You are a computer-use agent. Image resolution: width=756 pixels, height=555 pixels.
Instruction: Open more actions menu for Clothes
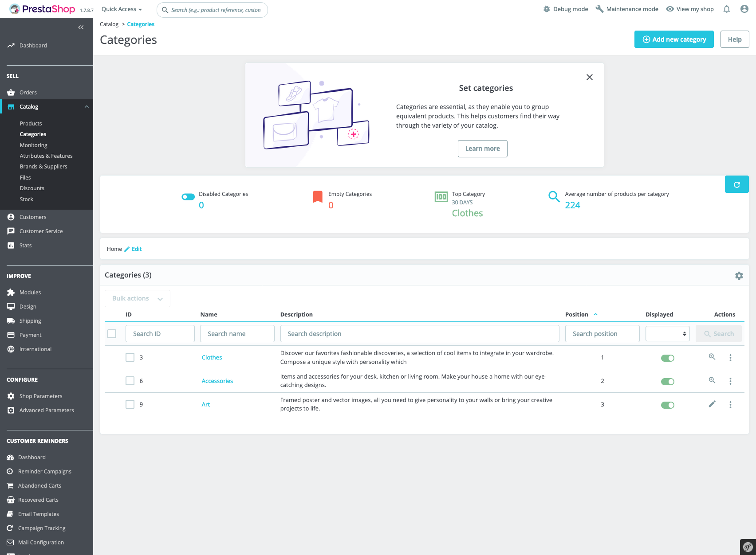(x=730, y=358)
